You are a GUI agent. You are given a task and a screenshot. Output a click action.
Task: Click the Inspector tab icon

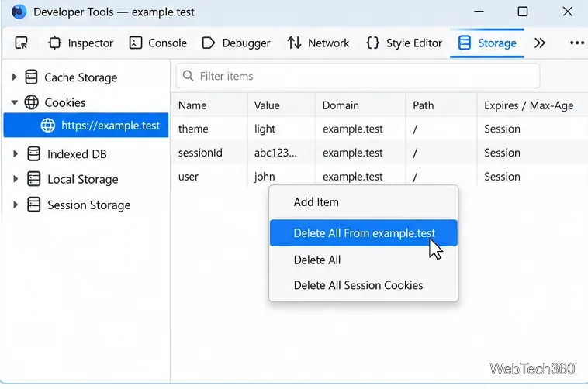(55, 43)
